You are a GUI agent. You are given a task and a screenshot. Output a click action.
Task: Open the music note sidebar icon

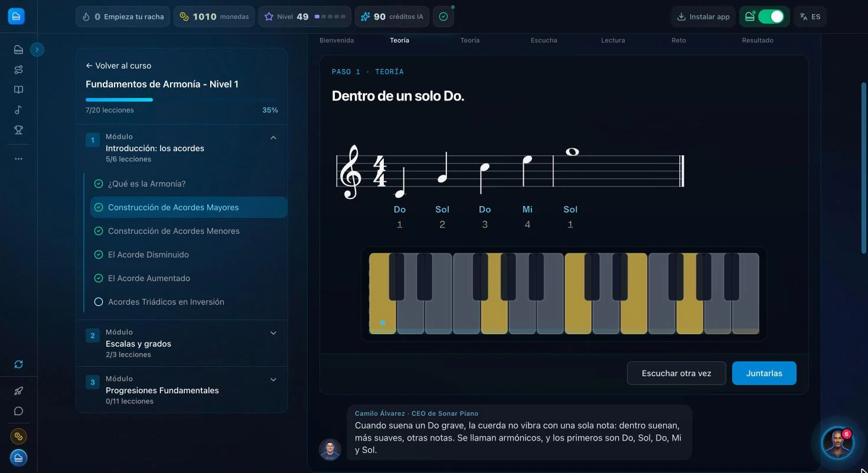[x=18, y=110]
